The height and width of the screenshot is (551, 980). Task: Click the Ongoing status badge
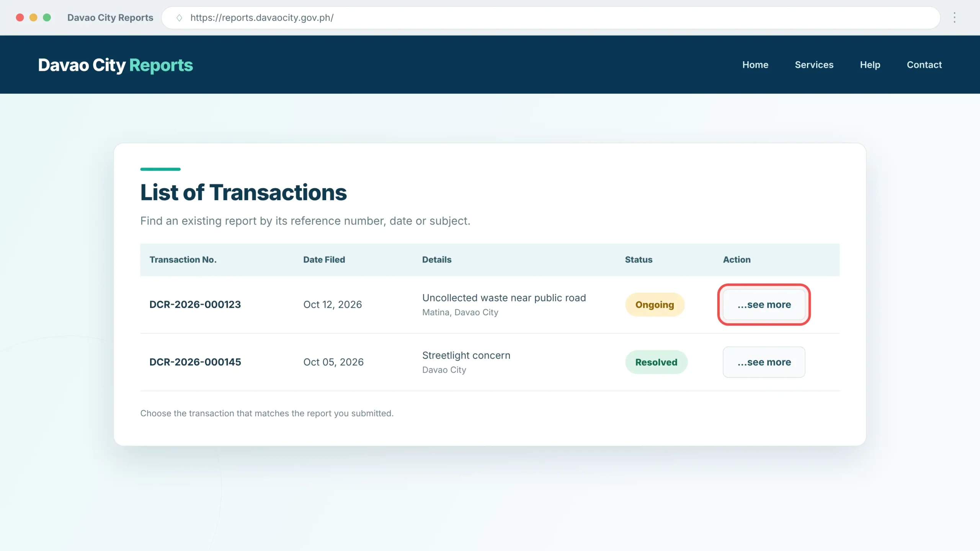(655, 305)
